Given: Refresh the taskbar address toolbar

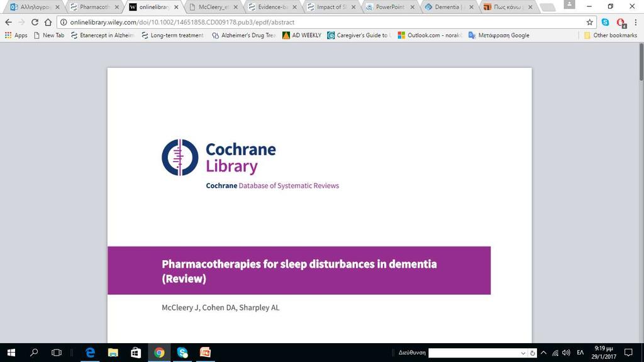Looking at the screenshot, I should 533,353.
